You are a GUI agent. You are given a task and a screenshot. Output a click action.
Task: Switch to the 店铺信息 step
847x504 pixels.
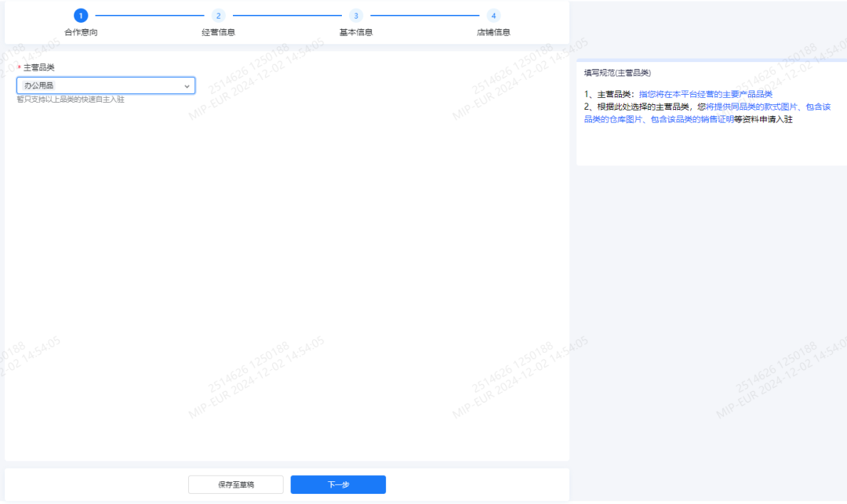click(493, 31)
